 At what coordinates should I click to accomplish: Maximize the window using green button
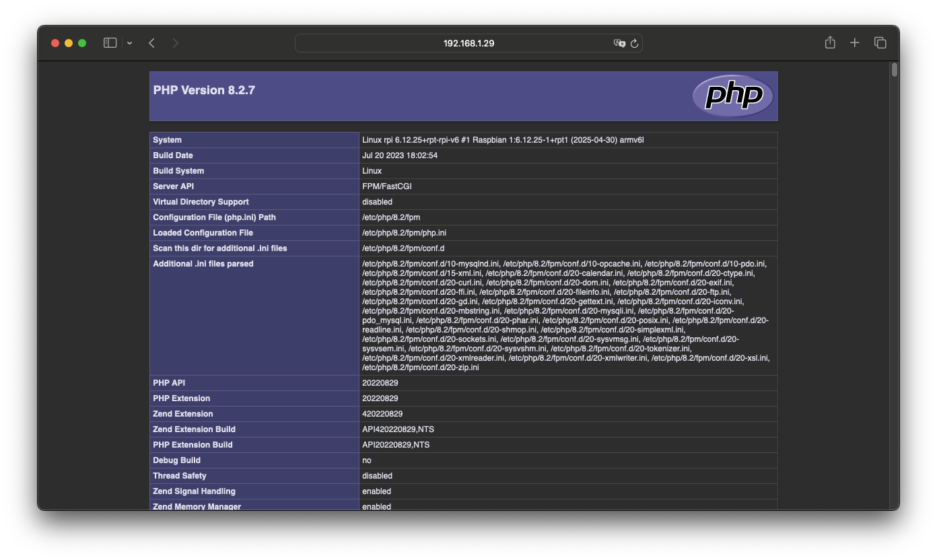coord(82,43)
